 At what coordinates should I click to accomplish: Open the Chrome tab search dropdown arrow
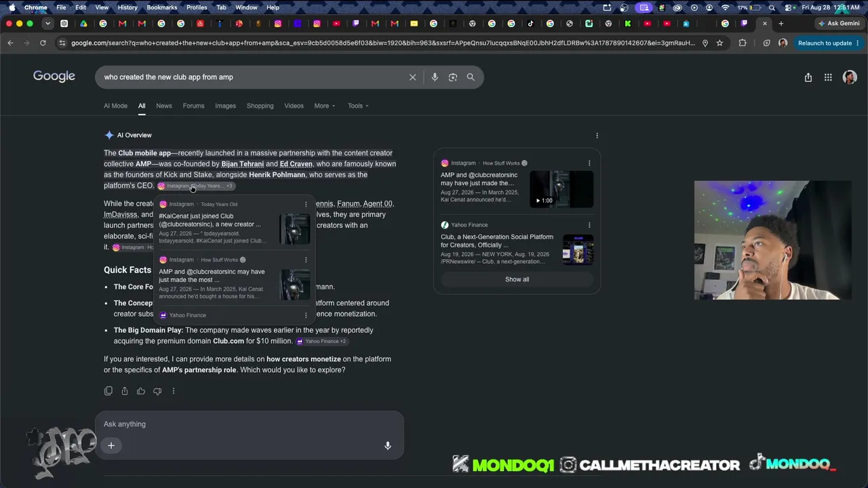47,24
